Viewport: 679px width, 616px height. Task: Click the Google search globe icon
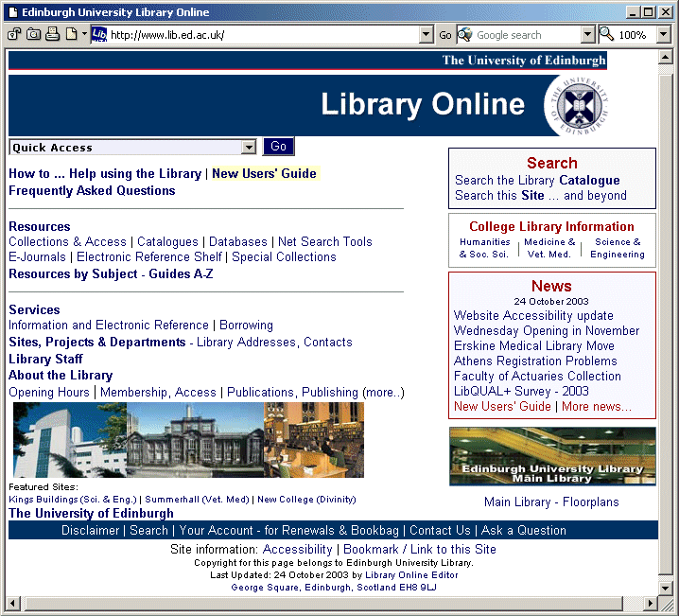(x=465, y=35)
